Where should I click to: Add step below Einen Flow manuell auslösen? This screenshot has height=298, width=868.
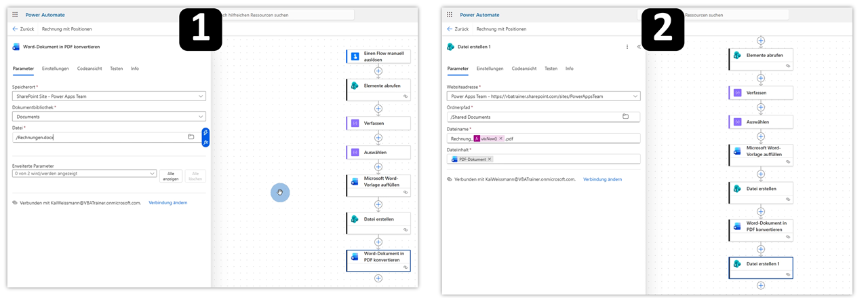click(378, 71)
